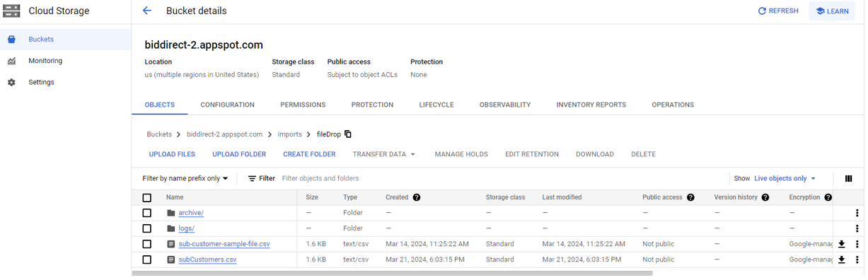This screenshot has width=868, height=280.
Task: Click the horizontal scrollbar under the table
Action: [x=392, y=273]
